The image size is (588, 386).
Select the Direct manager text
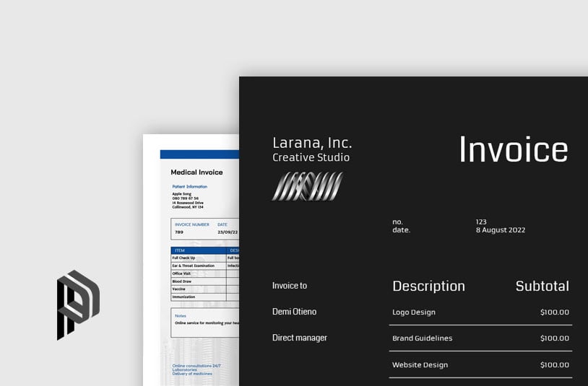(x=299, y=338)
